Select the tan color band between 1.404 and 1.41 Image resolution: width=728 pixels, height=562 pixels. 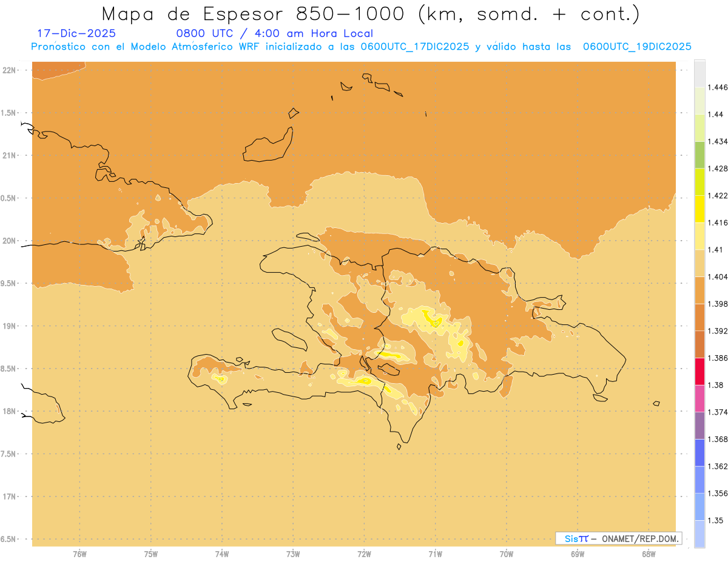(699, 263)
